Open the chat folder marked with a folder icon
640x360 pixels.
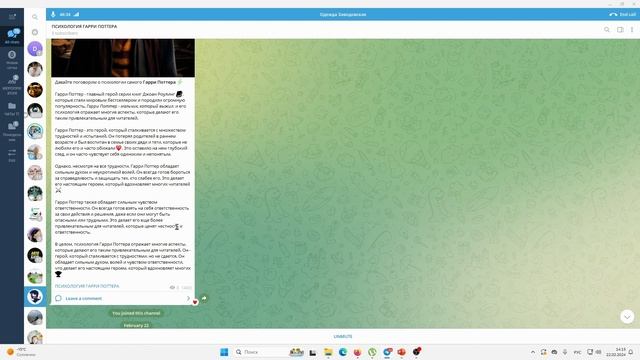(x=12, y=109)
